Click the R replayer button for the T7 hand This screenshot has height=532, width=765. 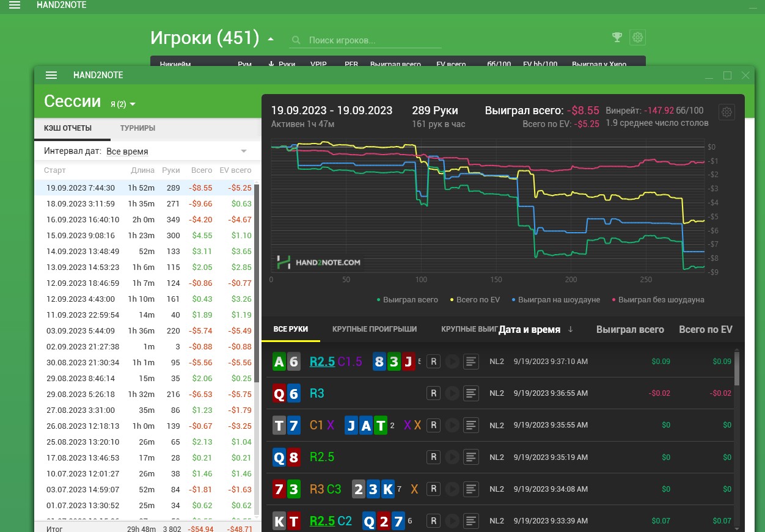[x=433, y=425]
